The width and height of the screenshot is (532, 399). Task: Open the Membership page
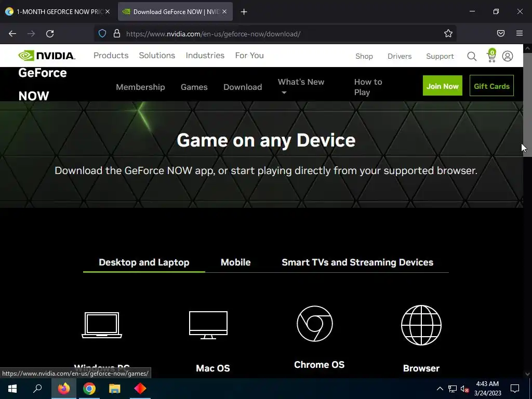140,87
